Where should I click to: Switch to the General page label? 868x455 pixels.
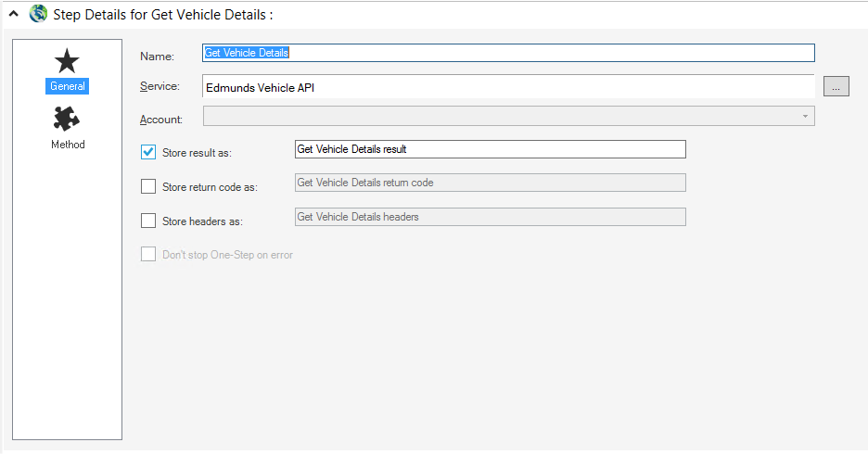[x=68, y=86]
